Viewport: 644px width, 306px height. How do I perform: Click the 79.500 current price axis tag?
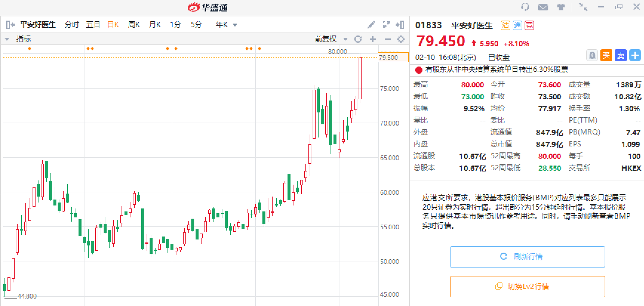coord(393,57)
